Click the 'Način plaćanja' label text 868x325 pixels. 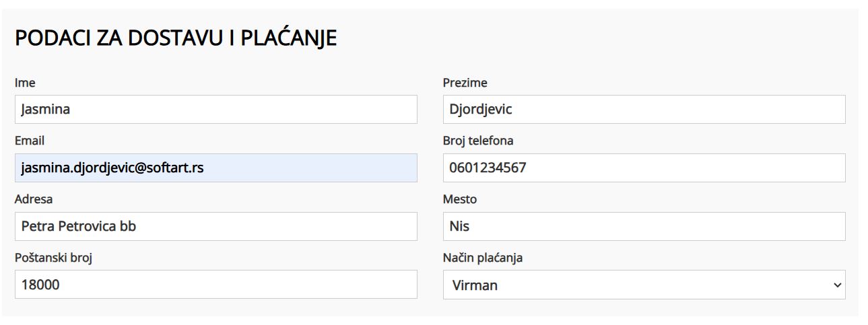pos(483,258)
